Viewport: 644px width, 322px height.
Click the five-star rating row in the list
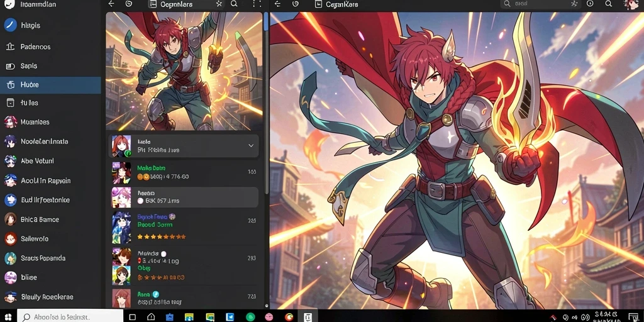pyautogui.click(x=161, y=237)
